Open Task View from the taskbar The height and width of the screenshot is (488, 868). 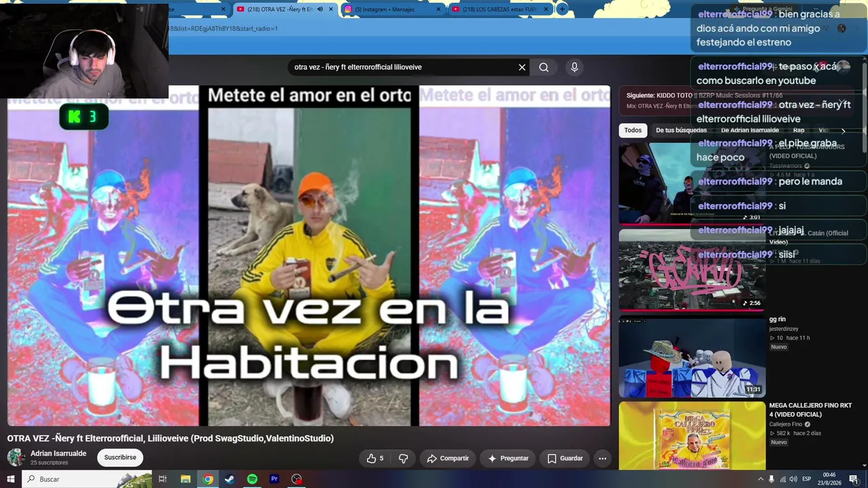[163, 479]
